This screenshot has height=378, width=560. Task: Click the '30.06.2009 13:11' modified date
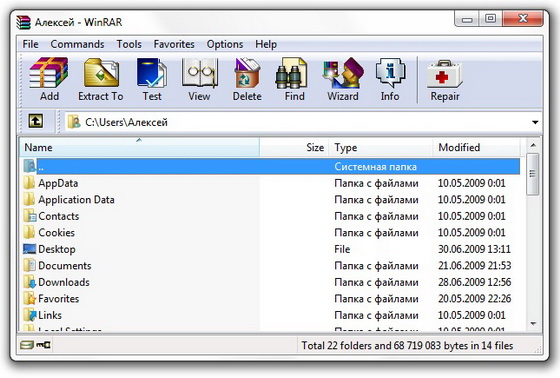click(474, 249)
